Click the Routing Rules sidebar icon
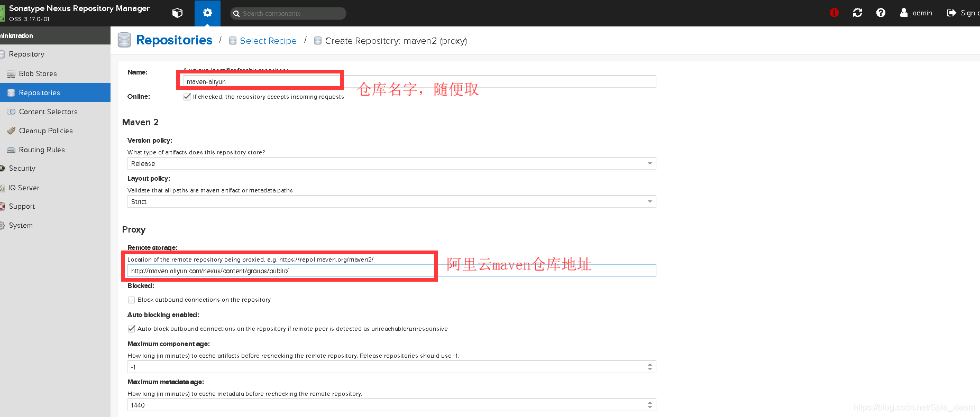 11,150
